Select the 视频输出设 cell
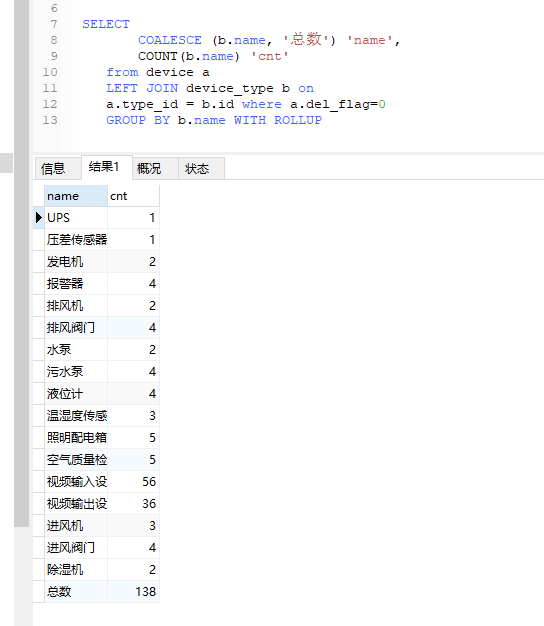 pyautogui.click(x=75, y=503)
